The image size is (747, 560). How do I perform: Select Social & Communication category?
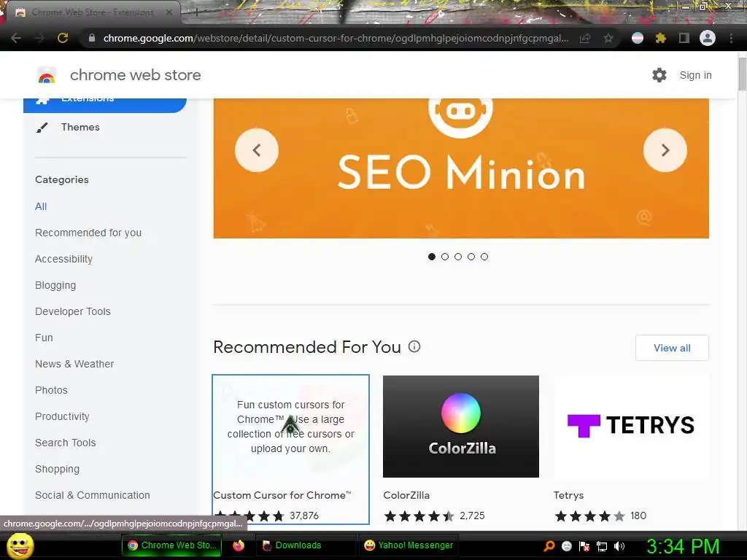click(x=93, y=495)
